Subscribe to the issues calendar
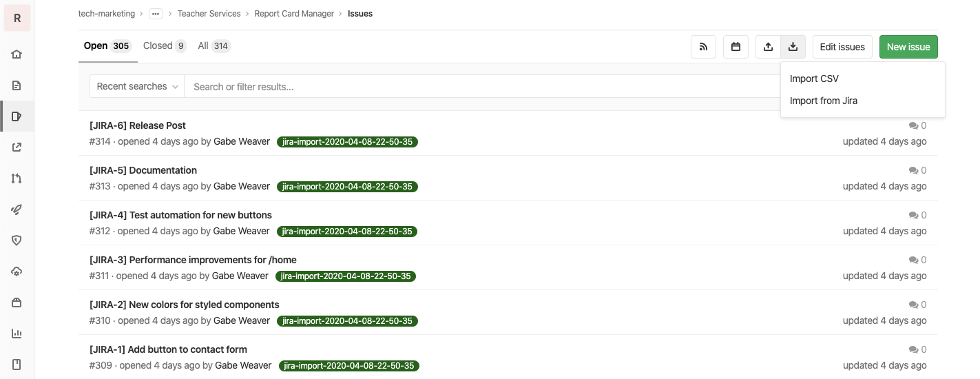This screenshot has width=980, height=379. pyautogui.click(x=736, y=47)
